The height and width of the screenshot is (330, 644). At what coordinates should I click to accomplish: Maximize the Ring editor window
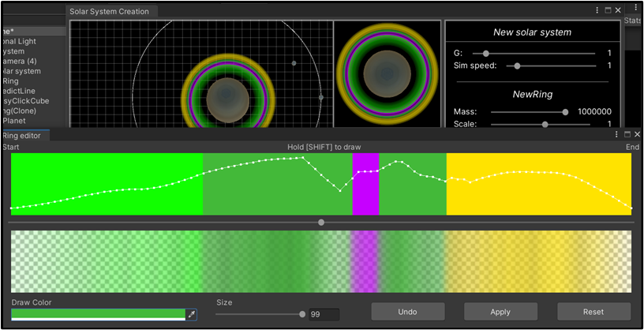tap(627, 135)
